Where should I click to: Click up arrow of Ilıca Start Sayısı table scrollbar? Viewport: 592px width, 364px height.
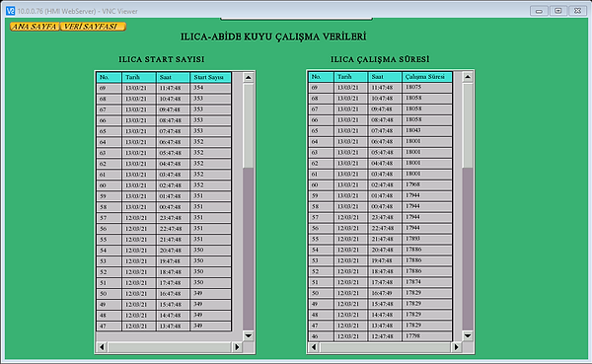coord(248,77)
